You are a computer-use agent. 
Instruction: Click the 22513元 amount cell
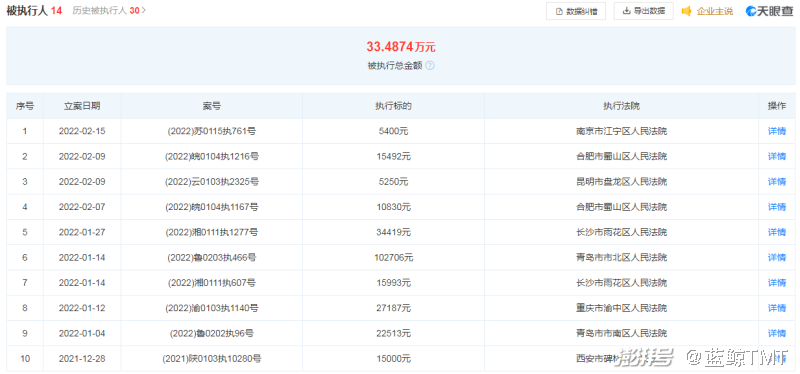pyautogui.click(x=393, y=333)
